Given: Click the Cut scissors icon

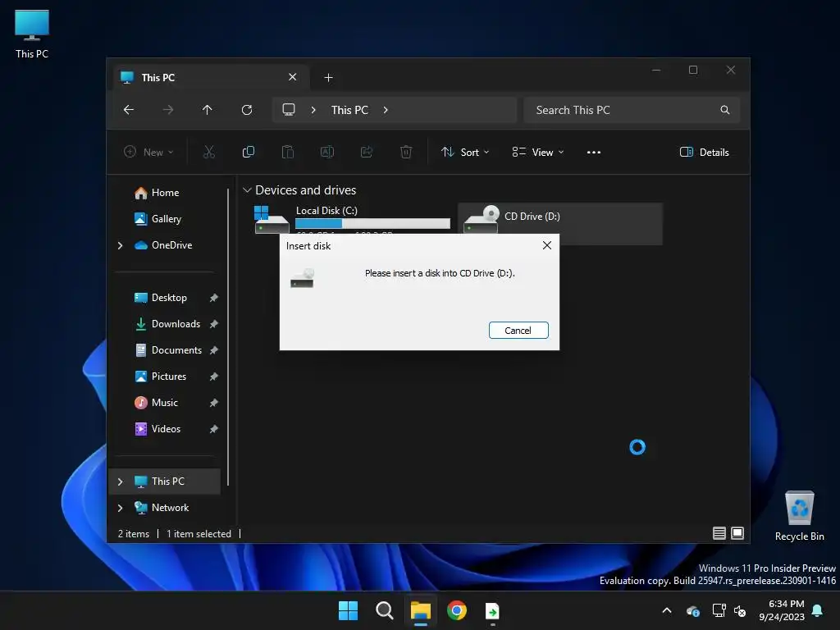Looking at the screenshot, I should click(x=209, y=152).
